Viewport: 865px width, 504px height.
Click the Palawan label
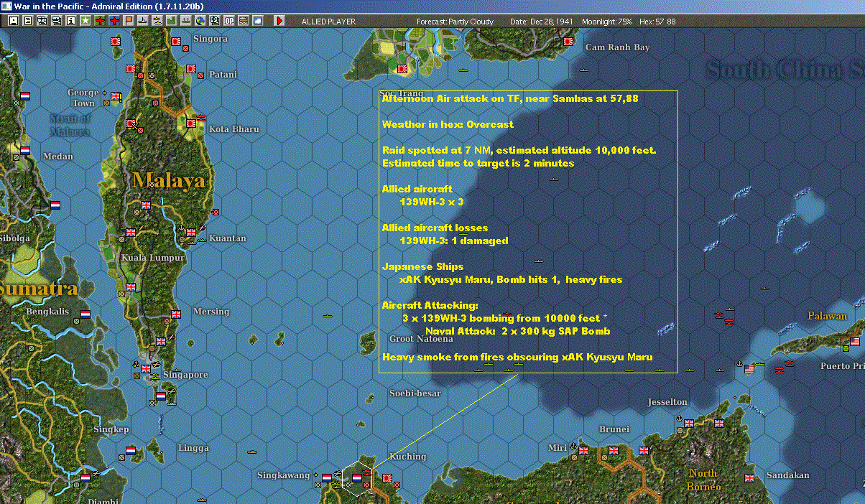[827, 316]
